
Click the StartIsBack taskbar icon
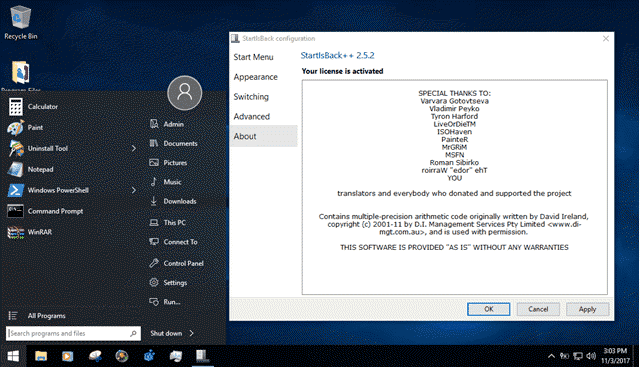pyautogui.click(x=202, y=356)
